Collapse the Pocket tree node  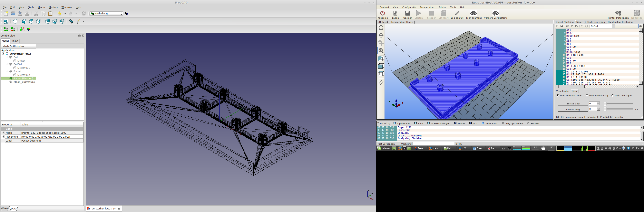[7, 71]
